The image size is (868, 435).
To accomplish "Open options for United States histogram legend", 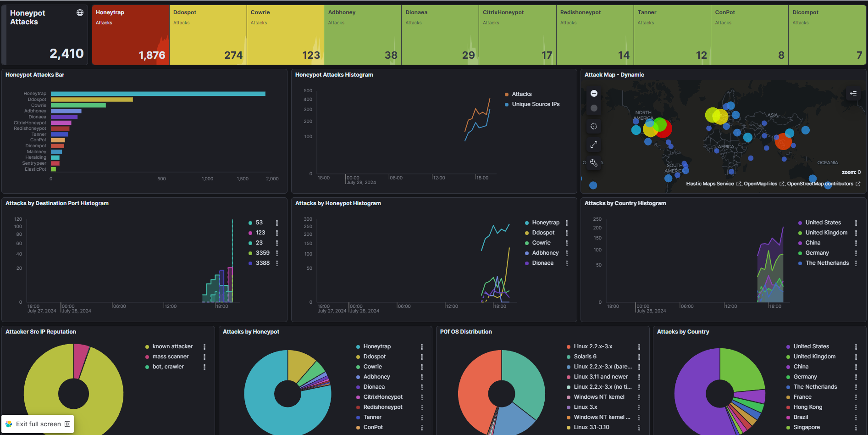I will (856, 223).
